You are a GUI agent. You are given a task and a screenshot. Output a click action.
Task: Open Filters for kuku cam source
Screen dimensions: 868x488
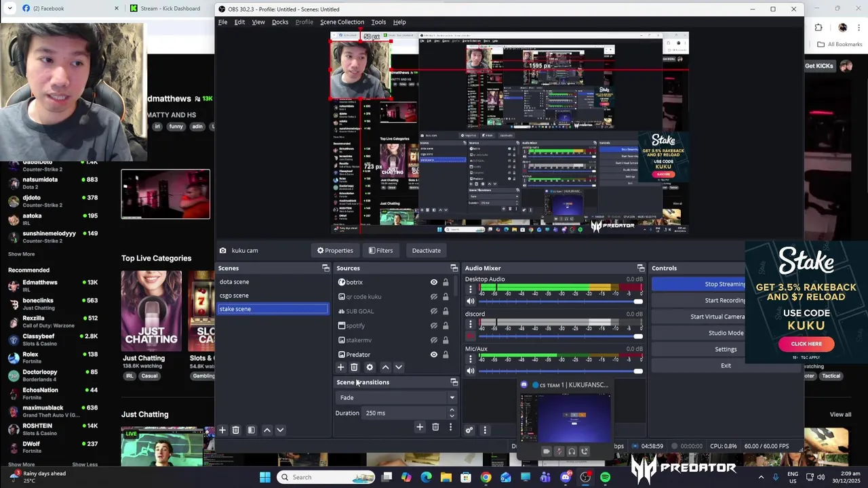click(x=380, y=251)
